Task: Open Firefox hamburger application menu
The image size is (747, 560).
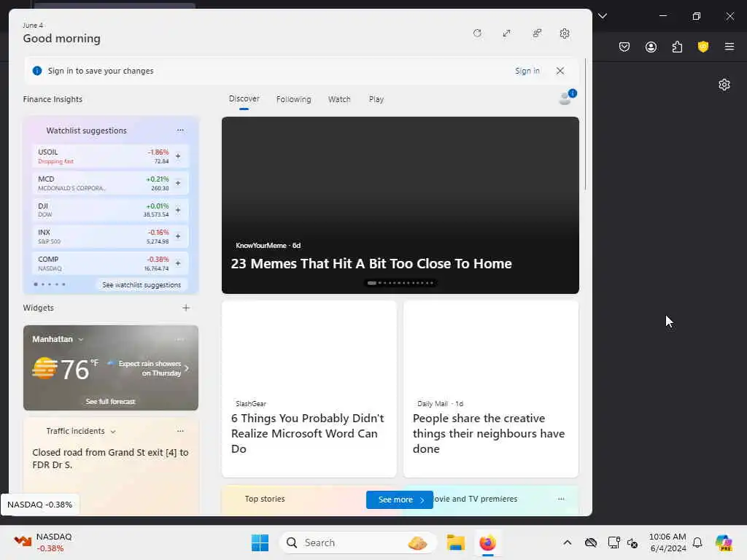Action: point(729,47)
